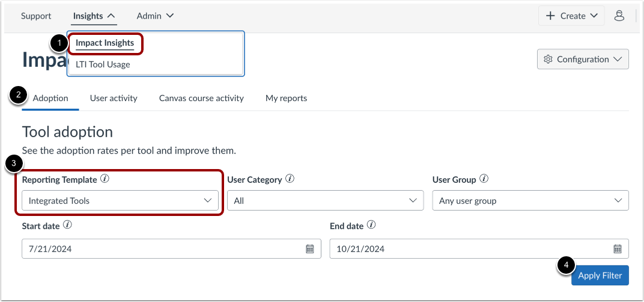Open the End date calendar picker
This screenshot has height=302, width=644.
click(618, 249)
